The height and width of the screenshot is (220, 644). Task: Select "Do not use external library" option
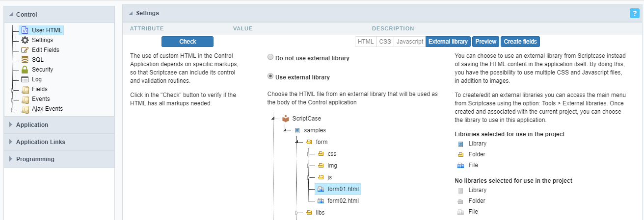(x=270, y=58)
